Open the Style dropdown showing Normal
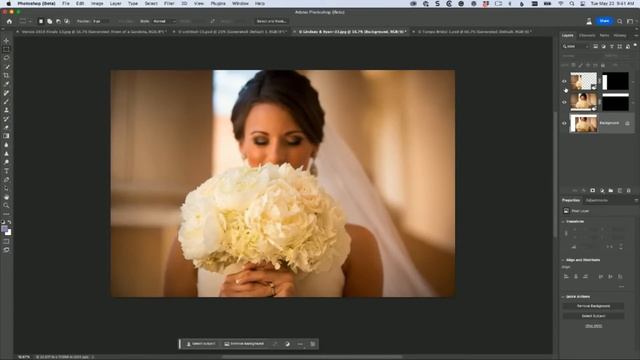640x360 pixels. pyautogui.click(x=164, y=21)
